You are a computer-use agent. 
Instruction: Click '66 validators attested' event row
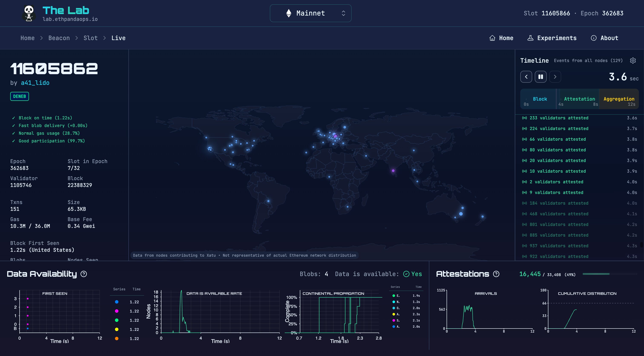click(579, 139)
